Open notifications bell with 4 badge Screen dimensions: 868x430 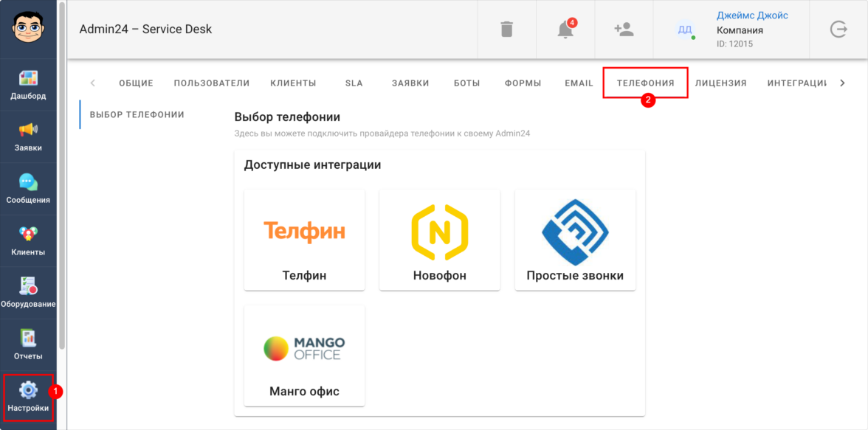565,29
